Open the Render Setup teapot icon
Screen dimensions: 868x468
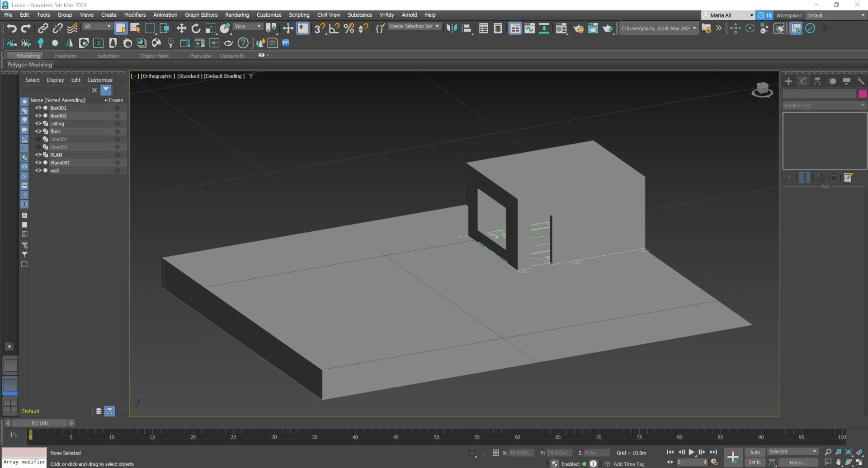coord(578,28)
